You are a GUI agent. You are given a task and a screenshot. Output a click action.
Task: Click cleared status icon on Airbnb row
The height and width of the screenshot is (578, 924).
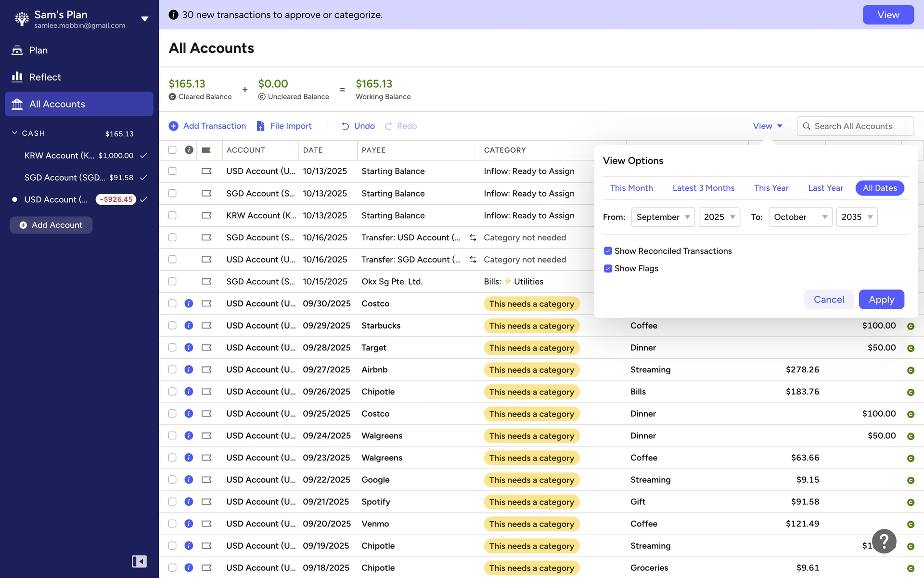tap(911, 370)
